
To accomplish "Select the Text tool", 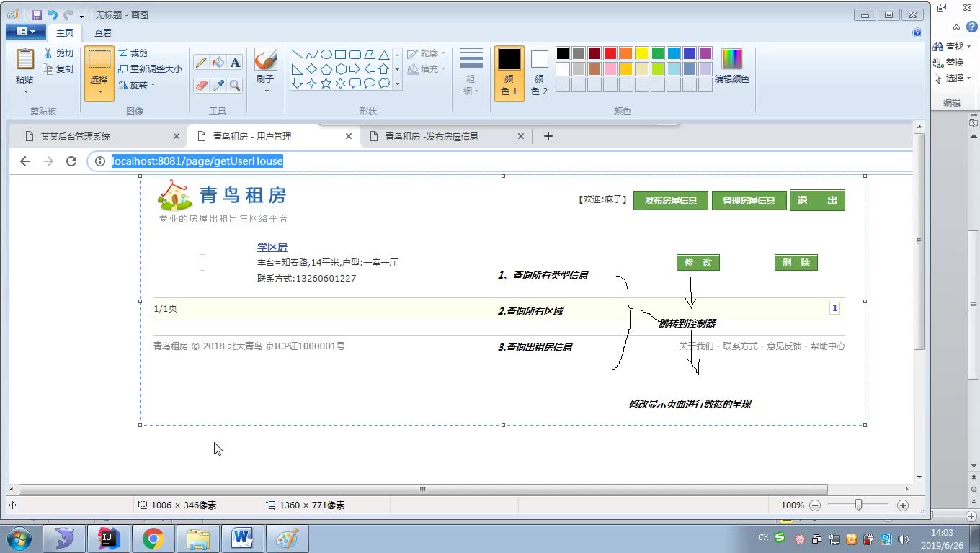I will 236,62.
